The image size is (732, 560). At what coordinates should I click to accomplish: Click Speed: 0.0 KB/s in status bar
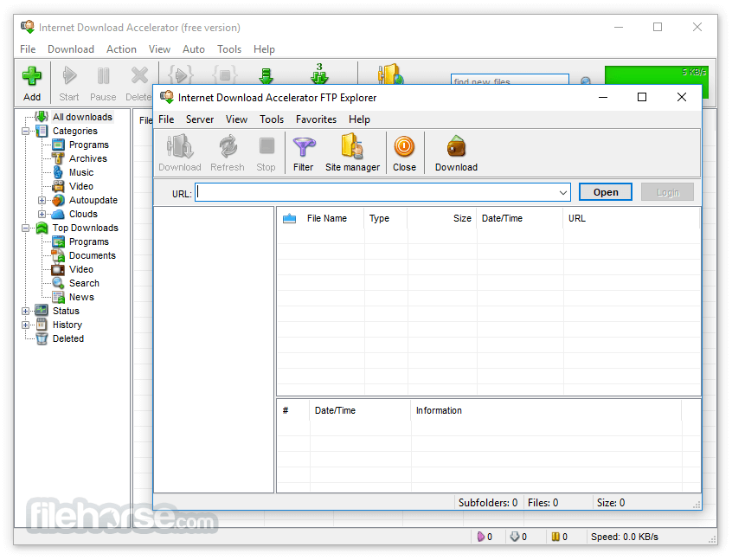[624, 537]
